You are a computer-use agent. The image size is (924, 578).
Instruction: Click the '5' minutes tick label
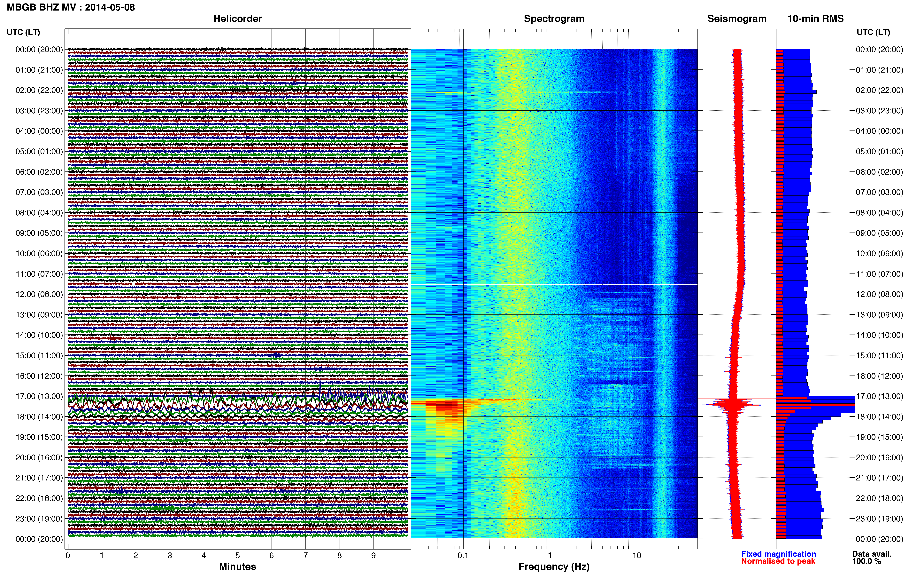238,555
